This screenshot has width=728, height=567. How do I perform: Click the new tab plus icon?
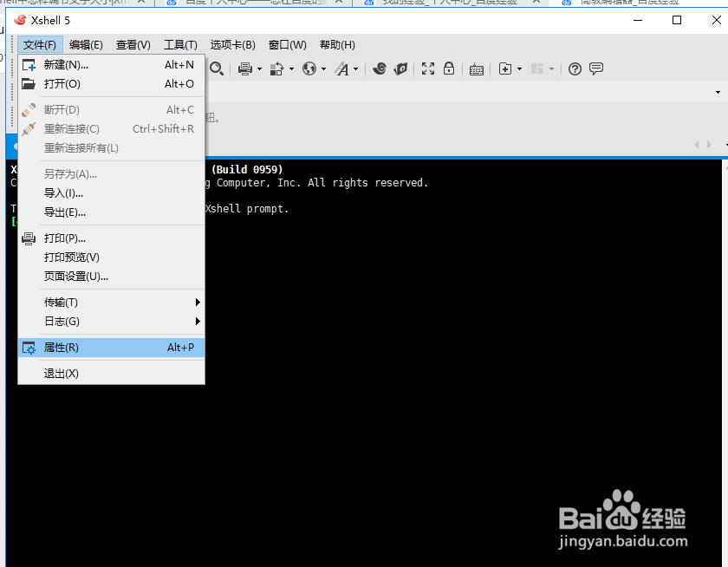tap(505, 69)
